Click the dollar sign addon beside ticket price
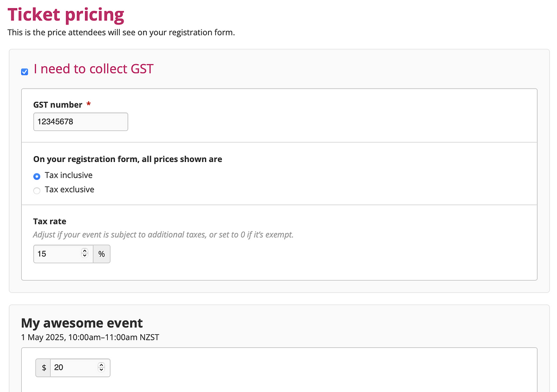The height and width of the screenshot is (392, 557). pyautogui.click(x=44, y=368)
